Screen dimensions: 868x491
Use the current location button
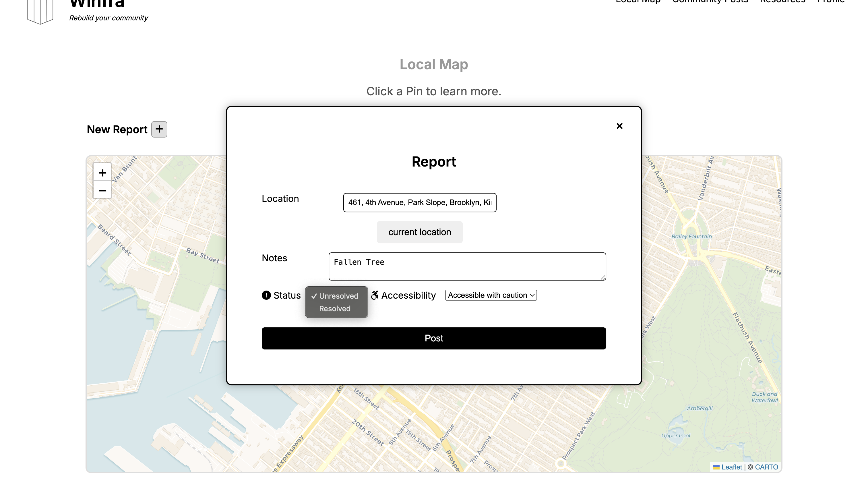pos(420,232)
